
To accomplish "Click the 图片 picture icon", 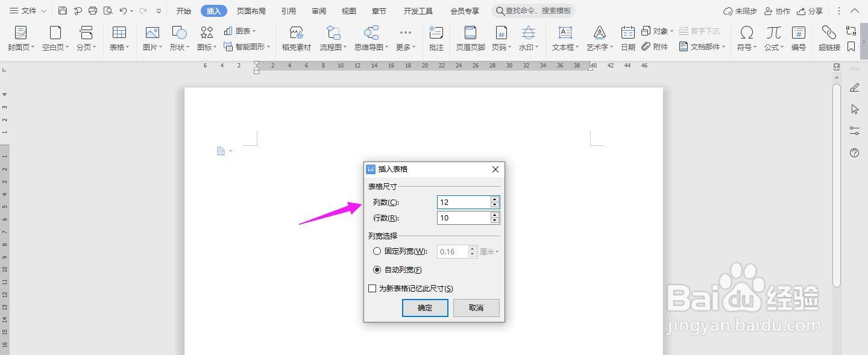I will coord(153,33).
